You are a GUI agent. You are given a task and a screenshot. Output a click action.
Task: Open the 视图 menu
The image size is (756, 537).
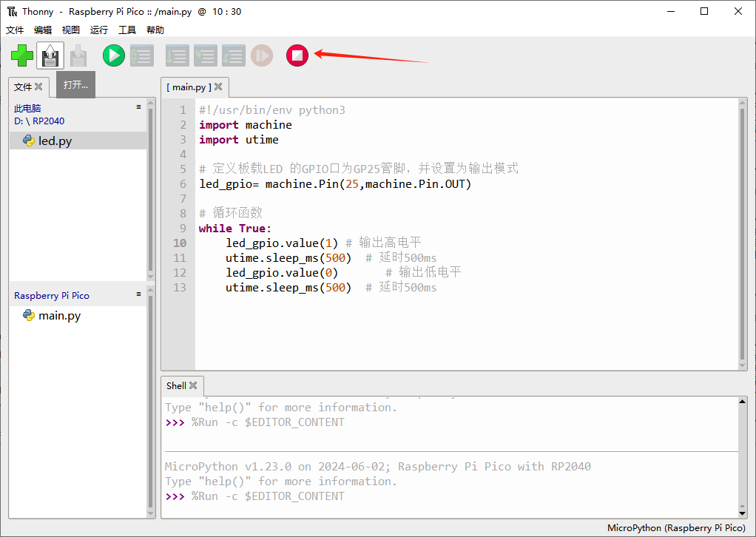tap(71, 30)
